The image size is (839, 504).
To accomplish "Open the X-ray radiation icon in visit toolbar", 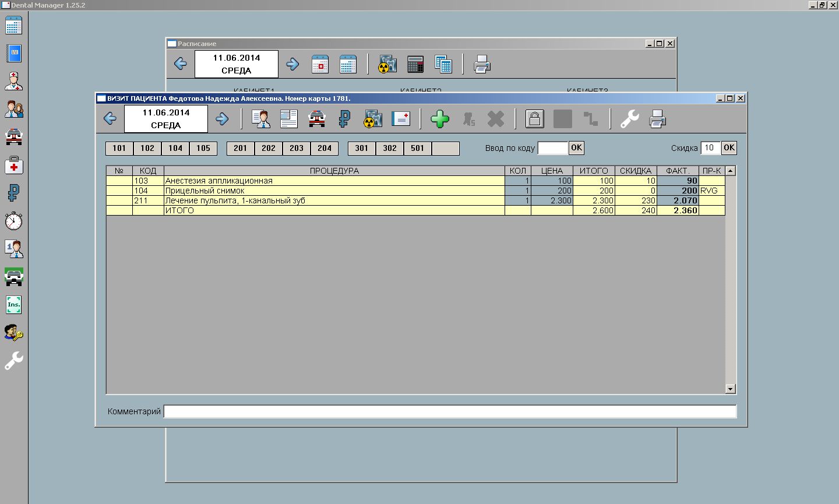I will 373,119.
